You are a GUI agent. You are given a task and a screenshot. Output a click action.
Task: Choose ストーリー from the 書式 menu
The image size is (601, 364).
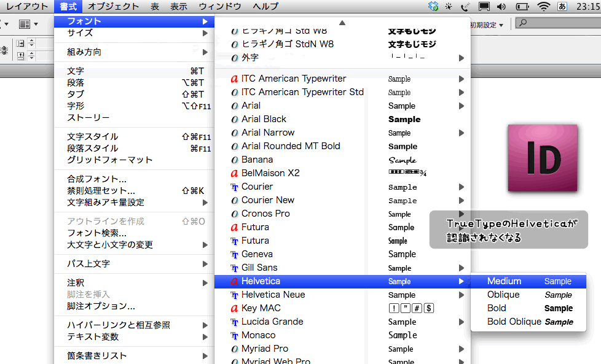coord(134,117)
